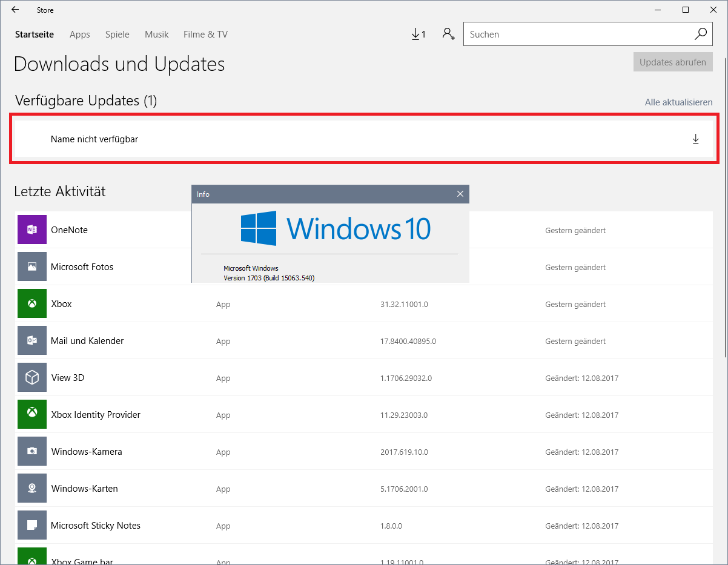This screenshot has height=565, width=728.
Task: Click the Xbox app name
Action: pos(61,304)
